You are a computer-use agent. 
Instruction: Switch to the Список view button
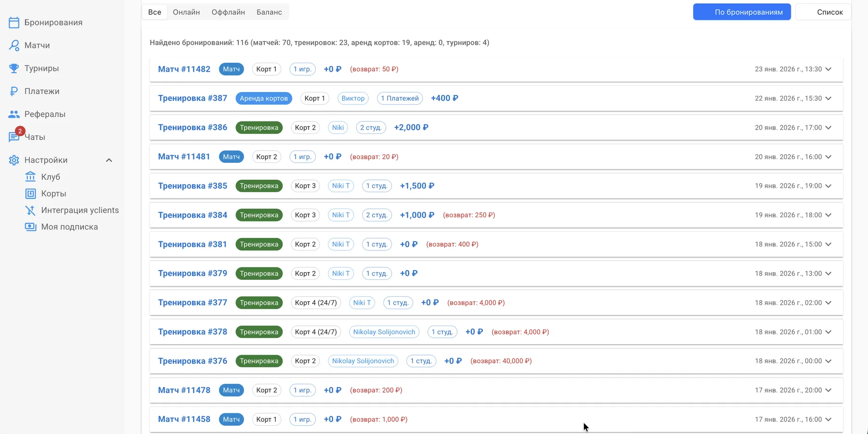point(823,12)
